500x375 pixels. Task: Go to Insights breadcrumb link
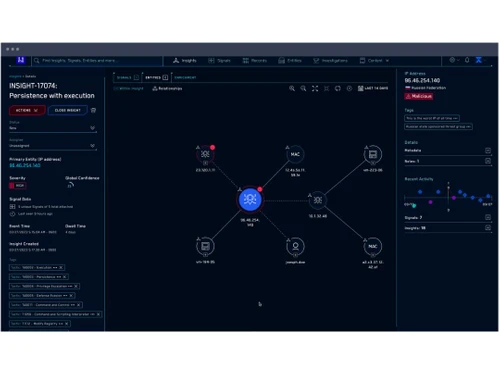tap(15, 76)
